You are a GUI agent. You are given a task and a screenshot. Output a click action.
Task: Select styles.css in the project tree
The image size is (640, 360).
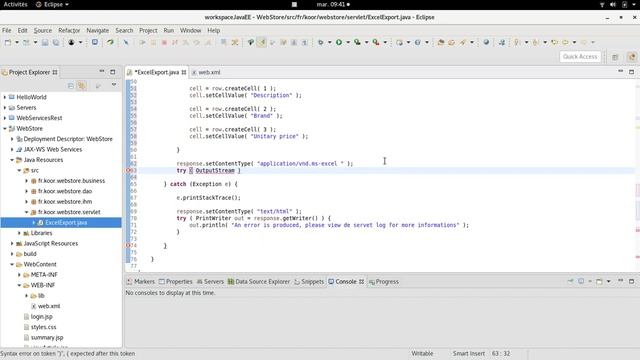pos(44,327)
